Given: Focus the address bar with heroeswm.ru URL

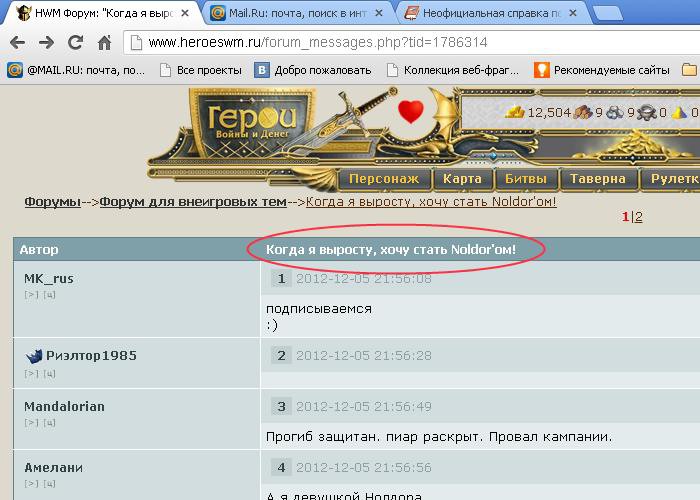Looking at the screenshot, I should click(411, 42).
